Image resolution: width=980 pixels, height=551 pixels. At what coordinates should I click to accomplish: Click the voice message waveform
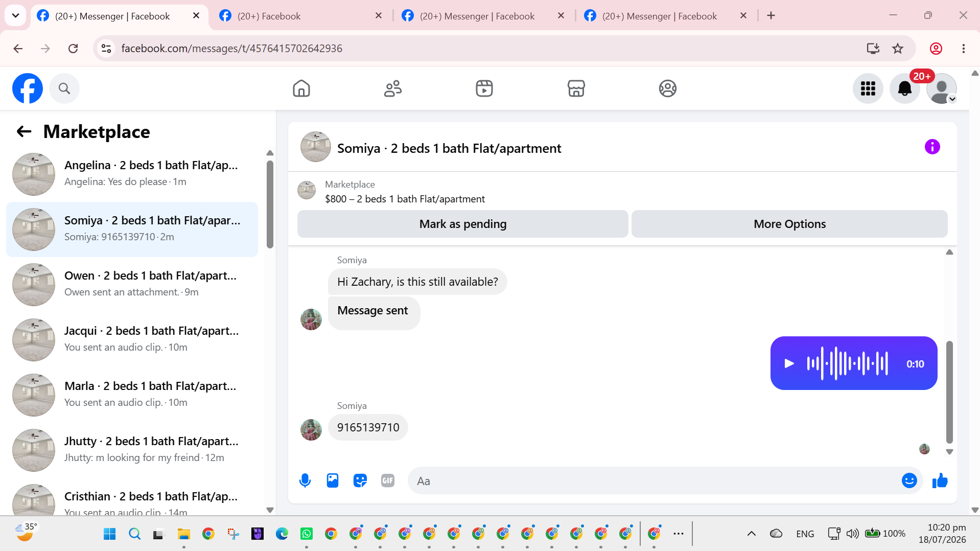point(847,363)
